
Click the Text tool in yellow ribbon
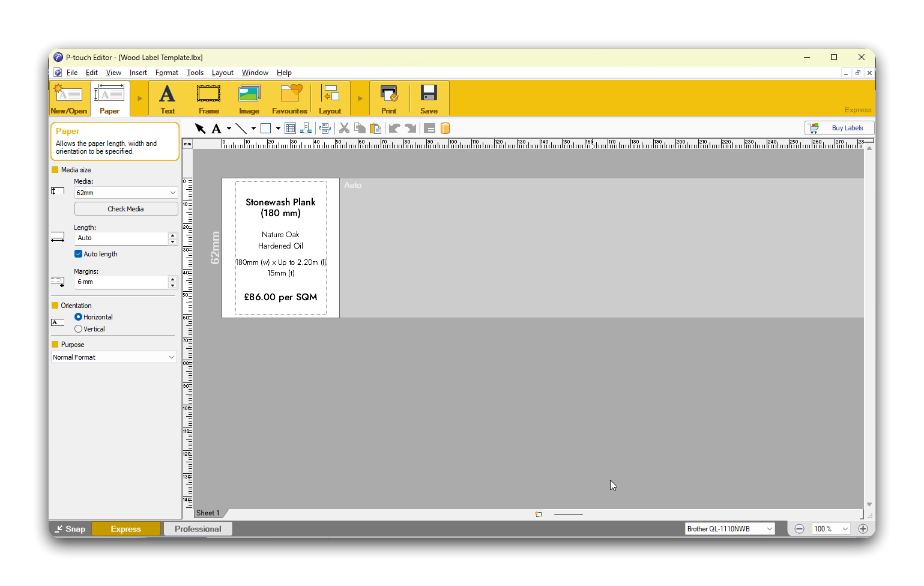pyautogui.click(x=168, y=99)
